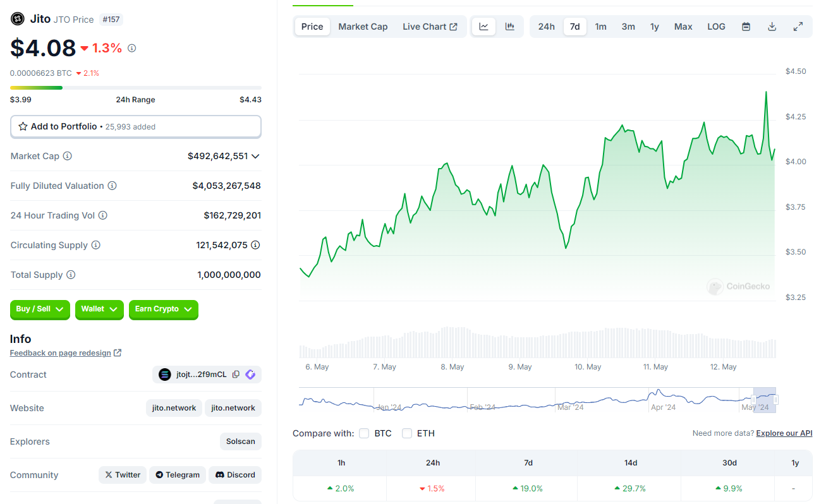This screenshot has width=814, height=504.
Task: Set chart range to 3m
Action: coord(628,27)
